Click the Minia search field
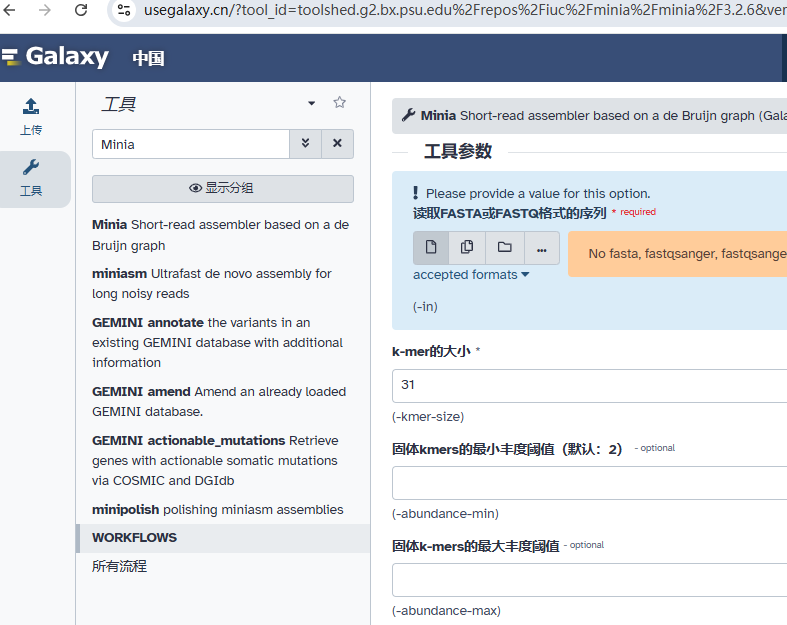Screen dimensions: 787x625 [191, 144]
